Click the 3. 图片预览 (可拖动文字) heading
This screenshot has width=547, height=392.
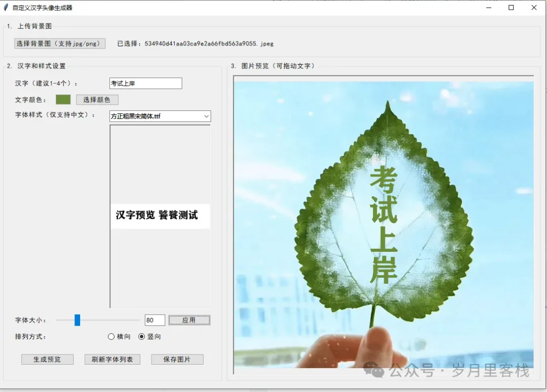click(x=272, y=66)
